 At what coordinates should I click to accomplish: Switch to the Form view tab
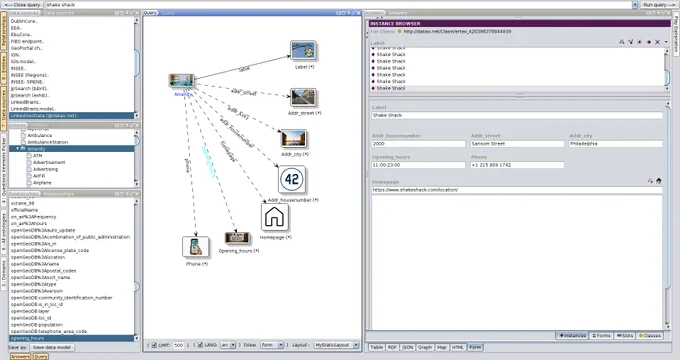tap(475, 347)
